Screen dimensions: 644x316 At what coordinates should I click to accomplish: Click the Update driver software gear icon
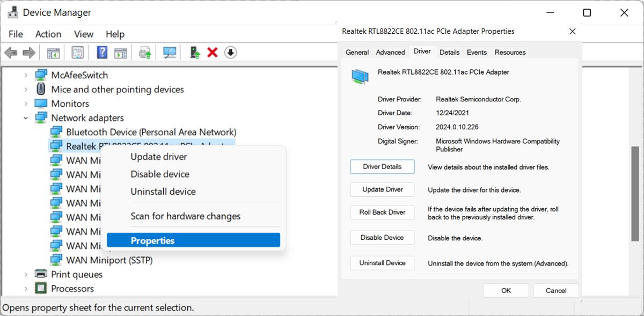(145, 53)
